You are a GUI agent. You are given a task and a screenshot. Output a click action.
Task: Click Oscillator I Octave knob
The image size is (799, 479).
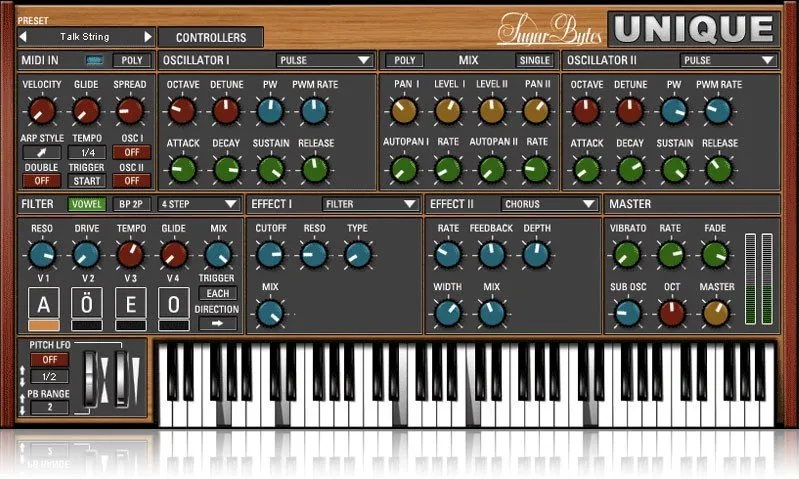[182, 111]
